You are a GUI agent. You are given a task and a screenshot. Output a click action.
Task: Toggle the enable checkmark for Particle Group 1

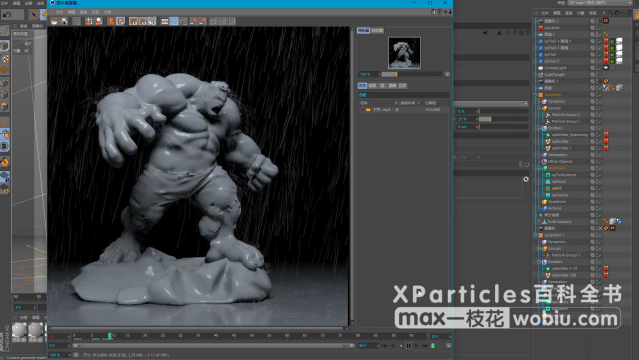tap(600, 121)
